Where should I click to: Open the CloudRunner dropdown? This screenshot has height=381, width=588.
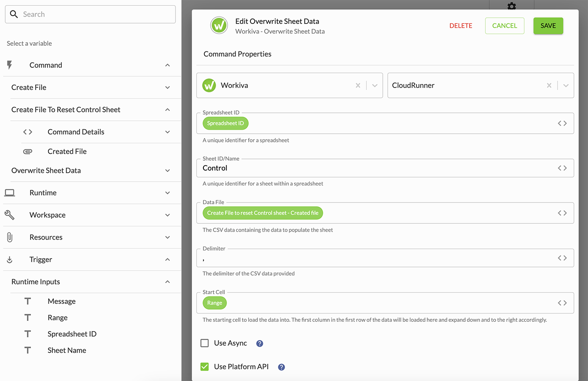(566, 85)
